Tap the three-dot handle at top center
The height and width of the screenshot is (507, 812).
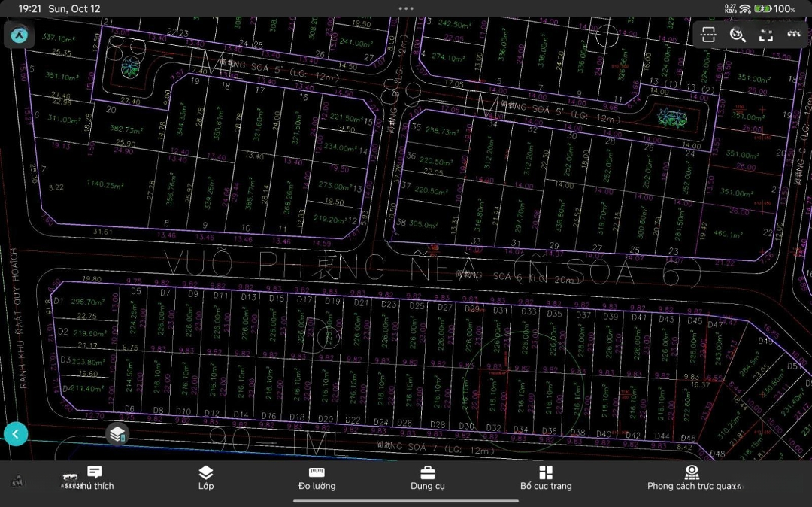pyautogui.click(x=406, y=8)
